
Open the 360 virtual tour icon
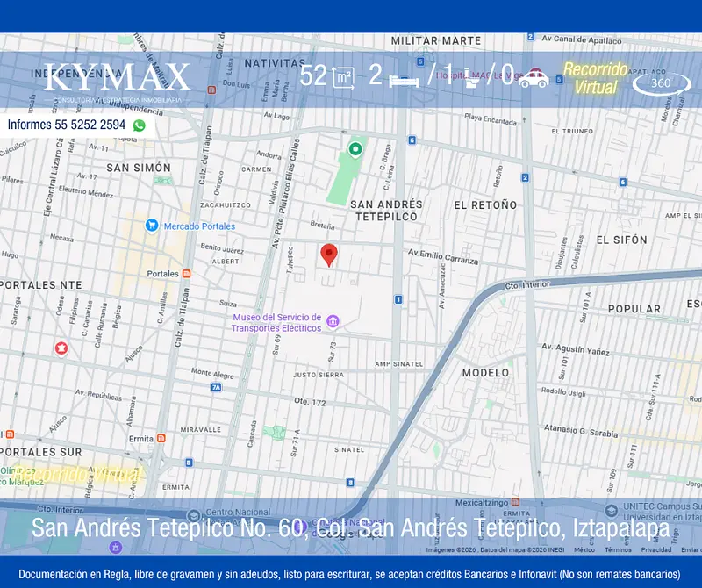(x=662, y=83)
